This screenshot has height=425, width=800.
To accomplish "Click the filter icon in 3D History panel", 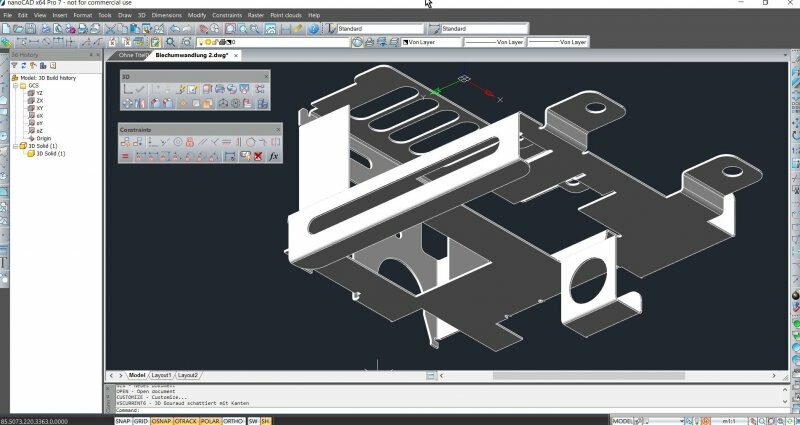I will pyautogui.click(x=13, y=66).
